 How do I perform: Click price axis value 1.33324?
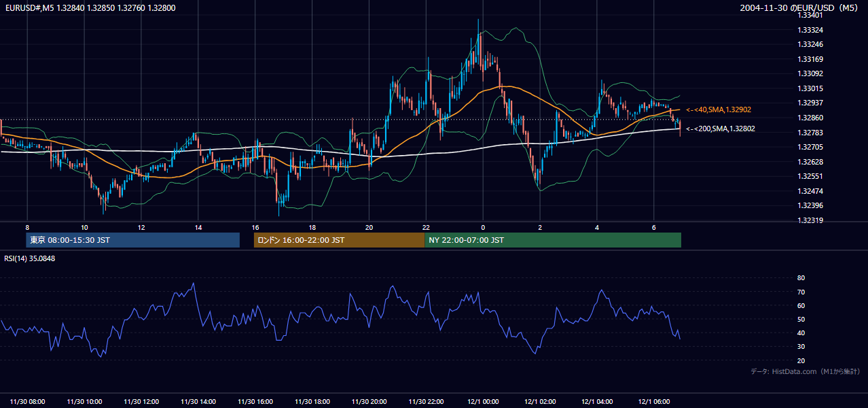[811, 31]
